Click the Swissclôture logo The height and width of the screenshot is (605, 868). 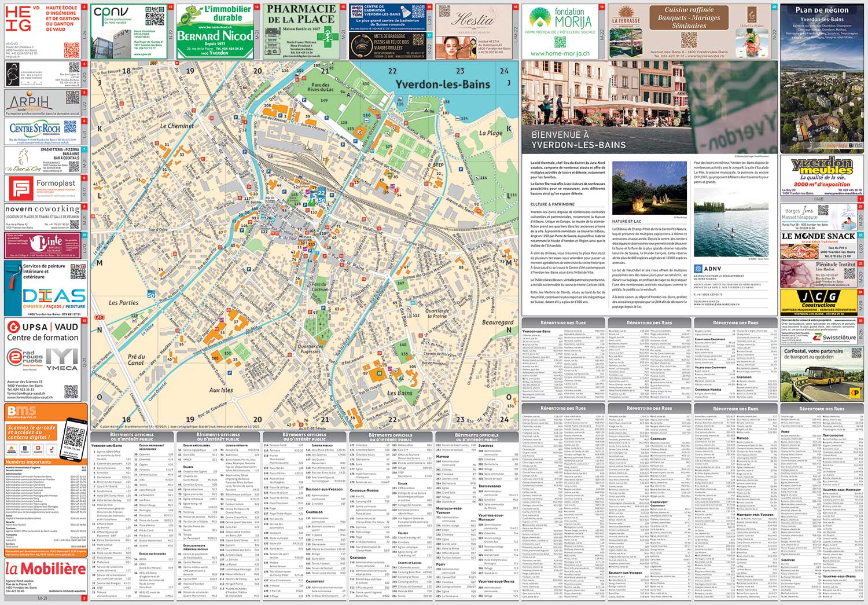(834, 337)
